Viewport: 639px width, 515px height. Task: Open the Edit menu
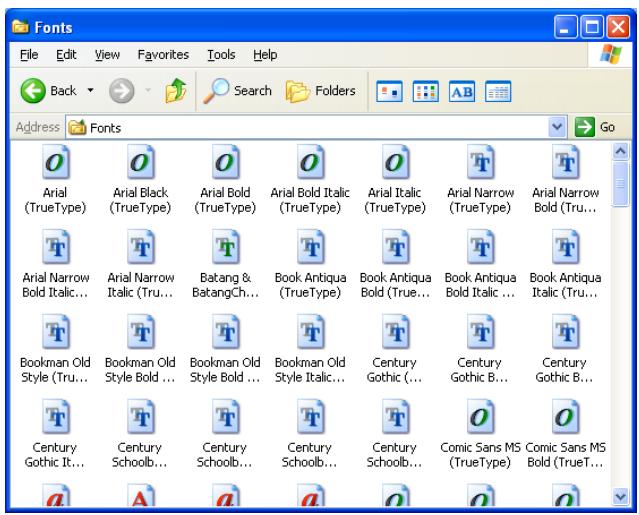(66, 55)
